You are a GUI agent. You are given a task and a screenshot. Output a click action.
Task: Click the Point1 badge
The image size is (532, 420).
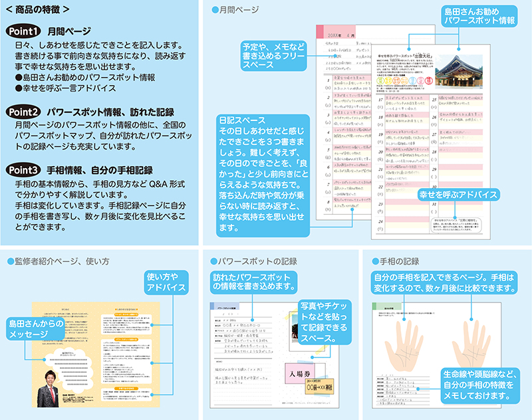tap(24, 31)
